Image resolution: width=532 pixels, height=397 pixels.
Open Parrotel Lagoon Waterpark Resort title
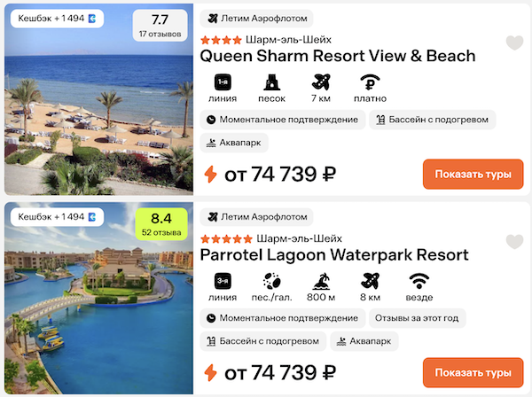coord(334,255)
